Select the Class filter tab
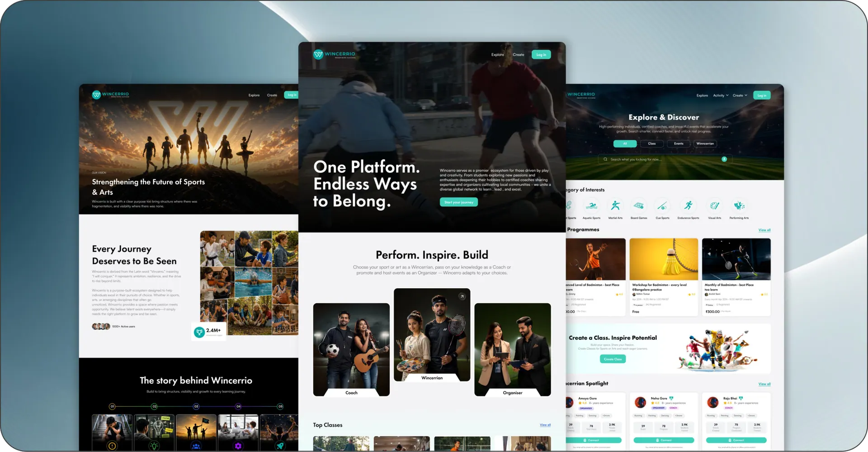This screenshot has height=452, width=868. 652,144
